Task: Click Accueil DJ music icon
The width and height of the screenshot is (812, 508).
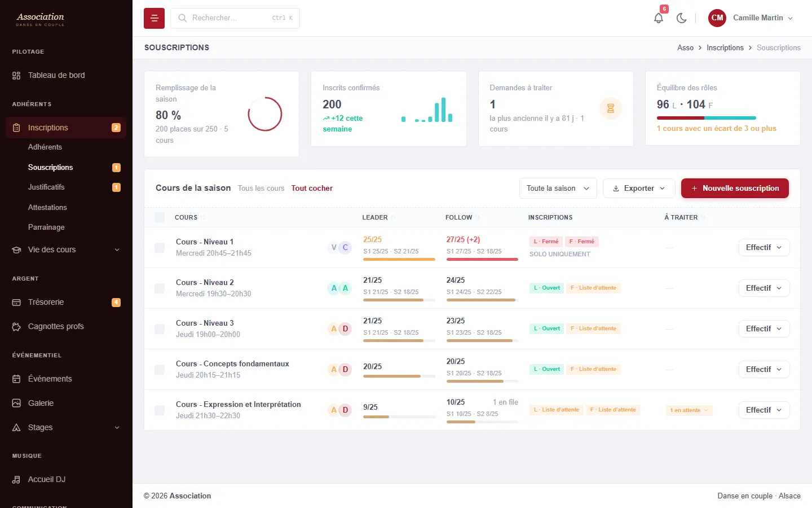Action: [16, 480]
